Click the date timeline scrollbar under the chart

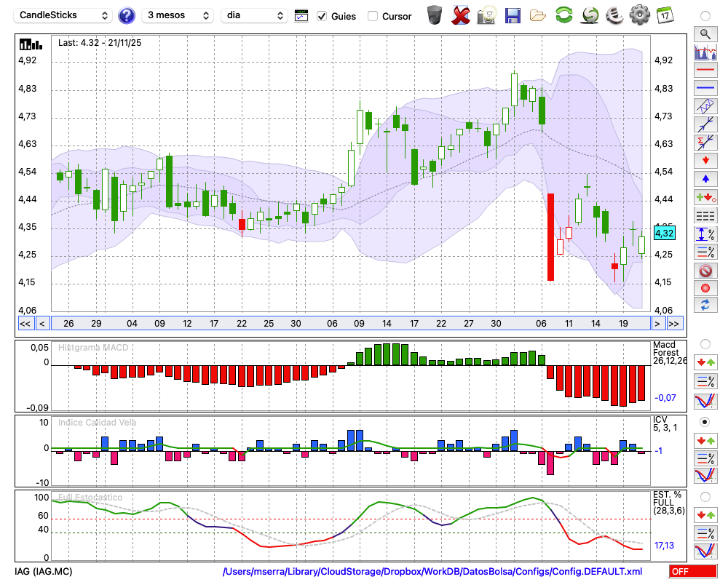[349, 323]
